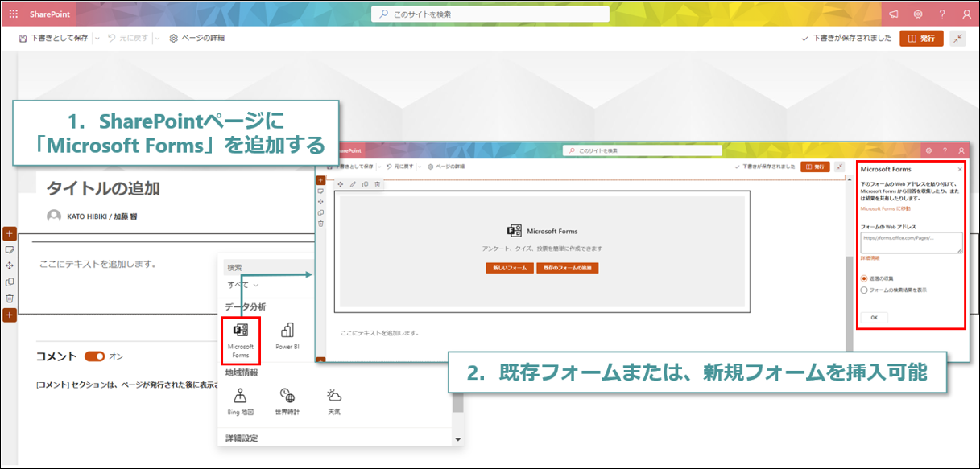Click 元に戻す in the inset screenshot toolbar
The width and height of the screenshot is (980, 469).
(x=400, y=167)
